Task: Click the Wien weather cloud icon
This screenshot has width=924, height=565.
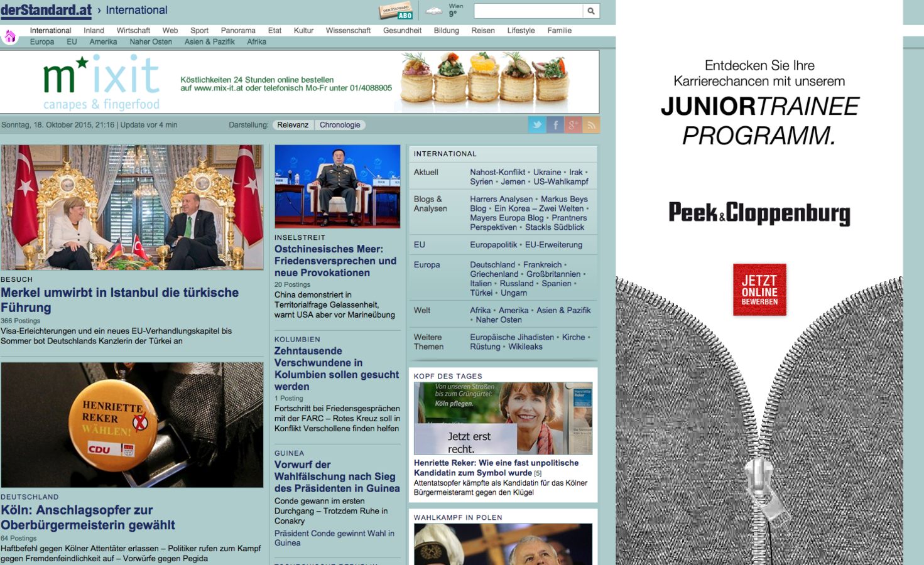Action: coord(434,11)
